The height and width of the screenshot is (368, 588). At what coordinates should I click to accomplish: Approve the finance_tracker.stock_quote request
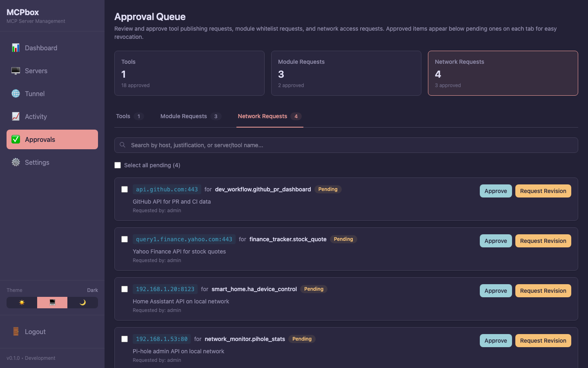point(496,241)
